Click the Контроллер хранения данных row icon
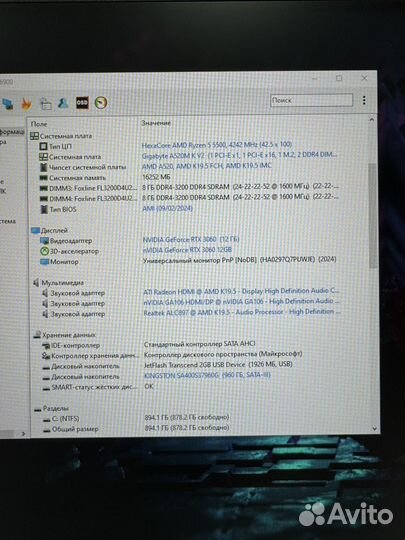This screenshot has height=540, width=405. (x=46, y=356)
